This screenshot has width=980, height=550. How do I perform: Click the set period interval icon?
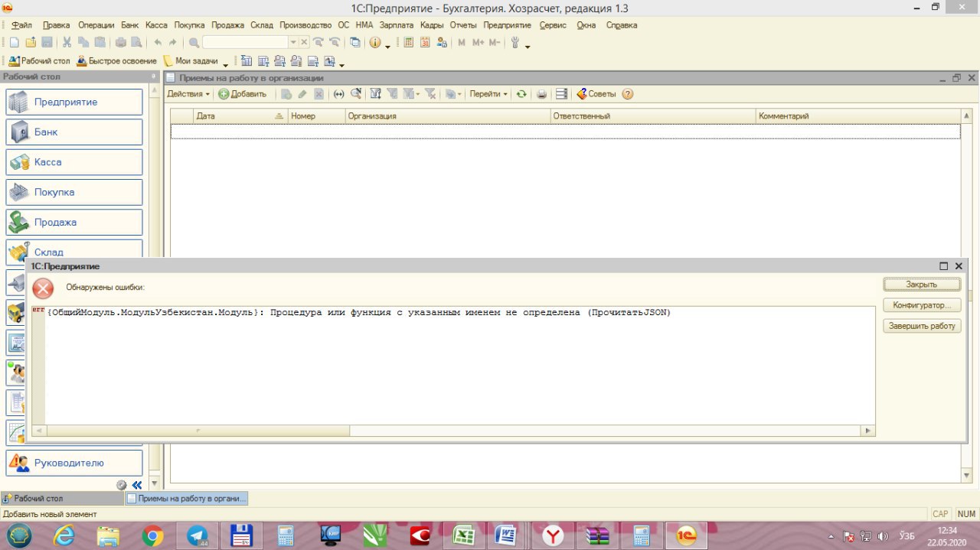(339, 94)
